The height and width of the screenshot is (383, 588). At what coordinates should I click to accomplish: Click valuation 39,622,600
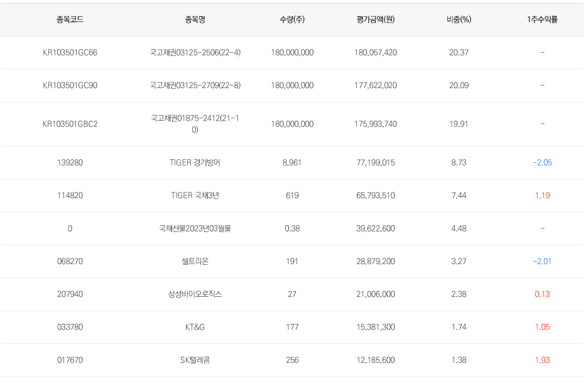pyautogui.click(x=376, y=229)
